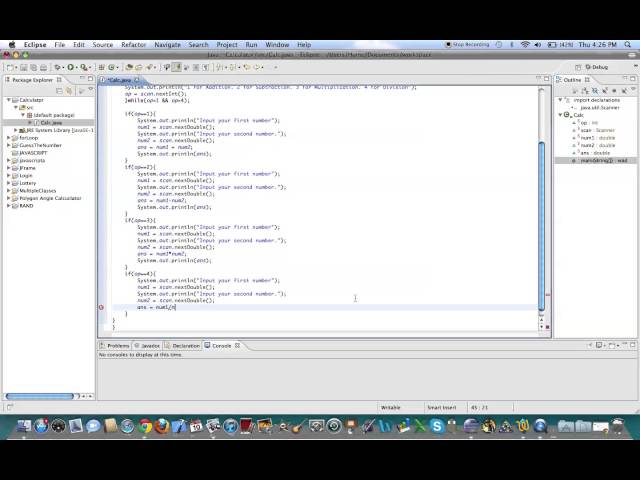640x480 pixels.
Task: Start debugging with the Debug bug icon
Action: 58,67
